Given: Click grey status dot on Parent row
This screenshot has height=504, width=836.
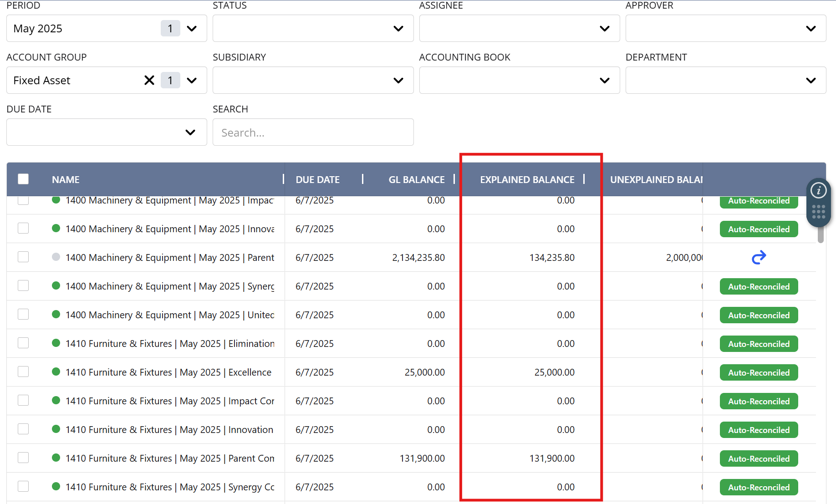Looking at the screenshot, I should pos(56,257).
